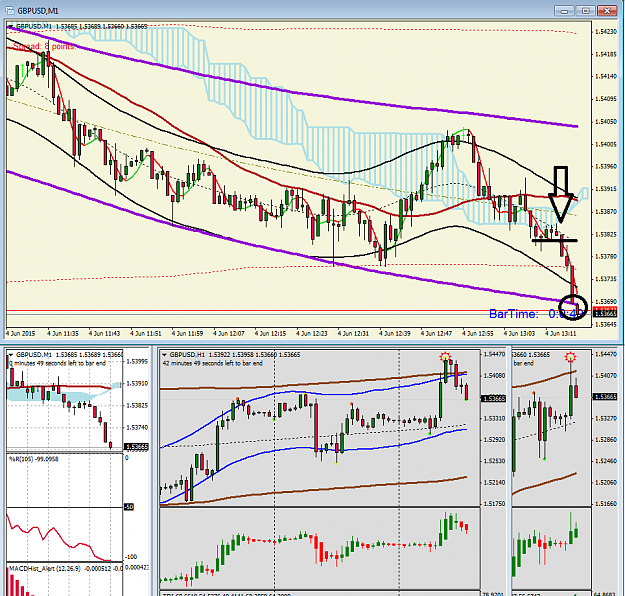Select the red 'Spread: 8 points' label
625x596 pixels.
(x=43, y=47)
